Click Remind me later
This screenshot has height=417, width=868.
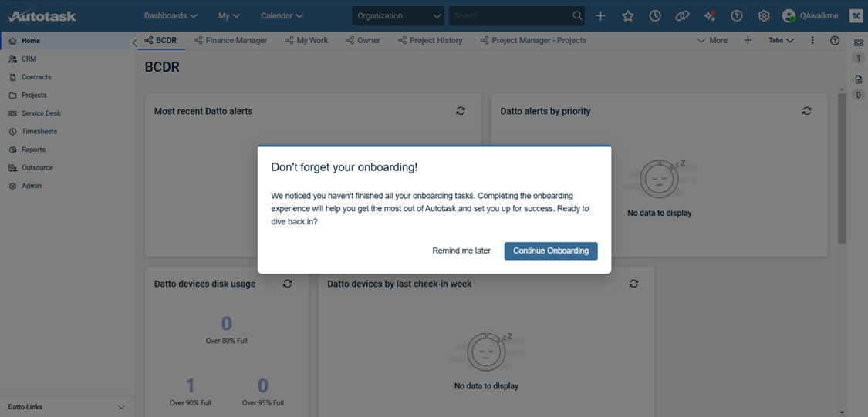pos(461,251)
